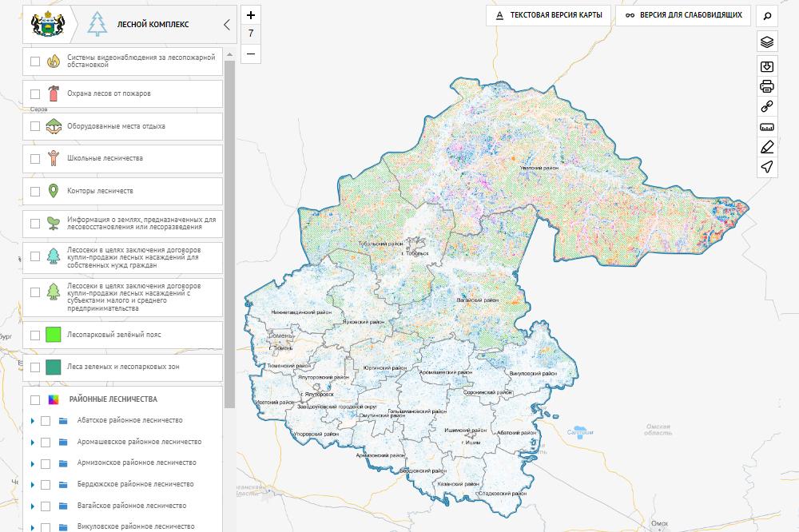The image size is (799, 532).
Task: Open the map search magnifier tool
Action: click(x=767, y=16)
